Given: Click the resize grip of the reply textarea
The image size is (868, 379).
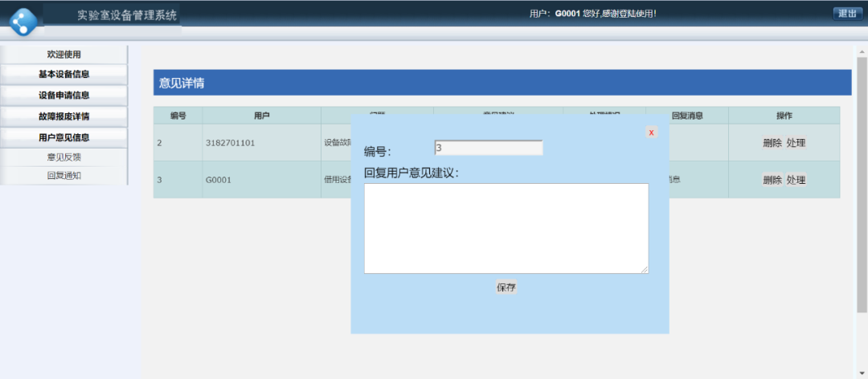Looking at the screenshot, I should (645, 270).
